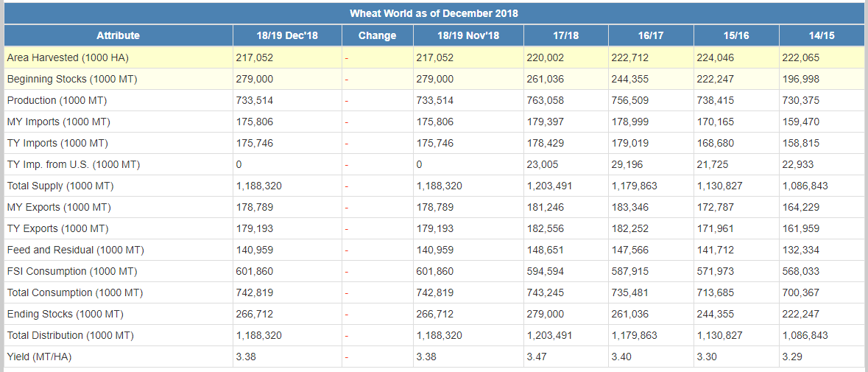This screenshot has height=372, width=868.
Task: Select the Feed and Residual row label
Action: click(x=75, y=250)
